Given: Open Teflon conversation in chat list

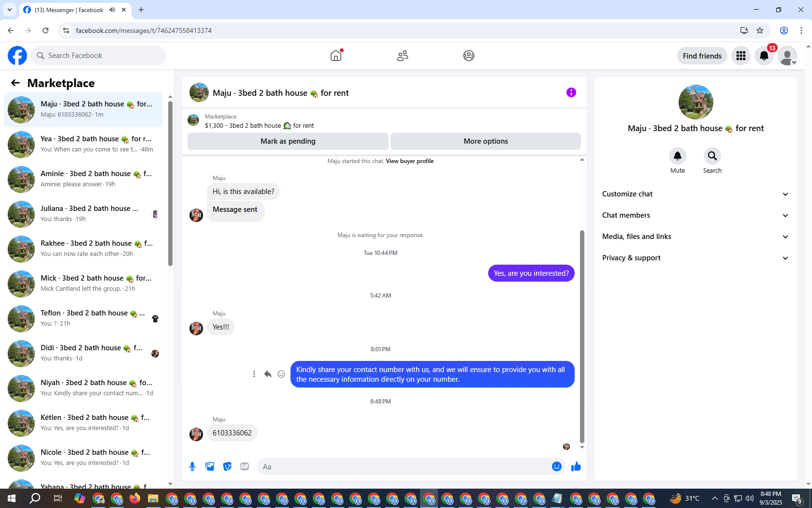Looking at the screenshot, I should pyautogui.click(x=83, y=319).
